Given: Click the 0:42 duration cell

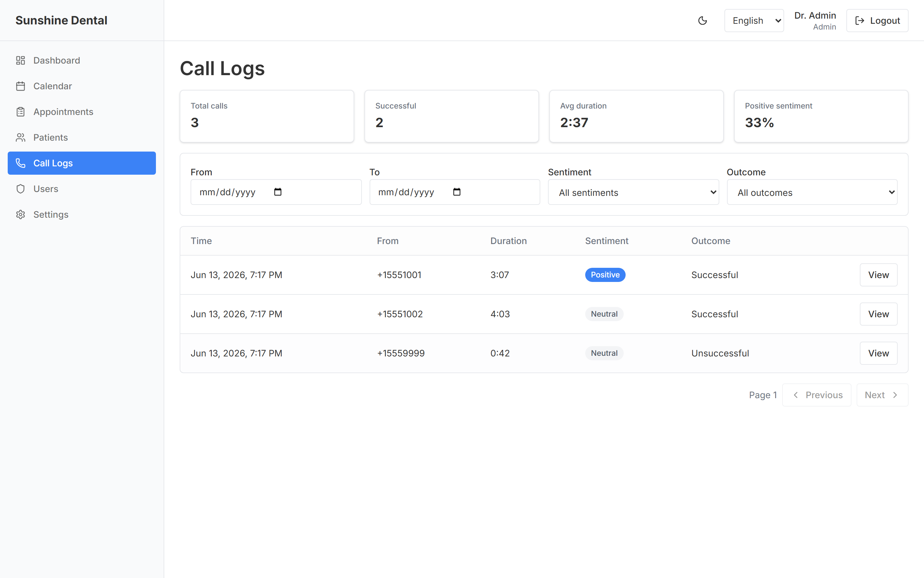Looking at the screenshot, I should 500,353.
